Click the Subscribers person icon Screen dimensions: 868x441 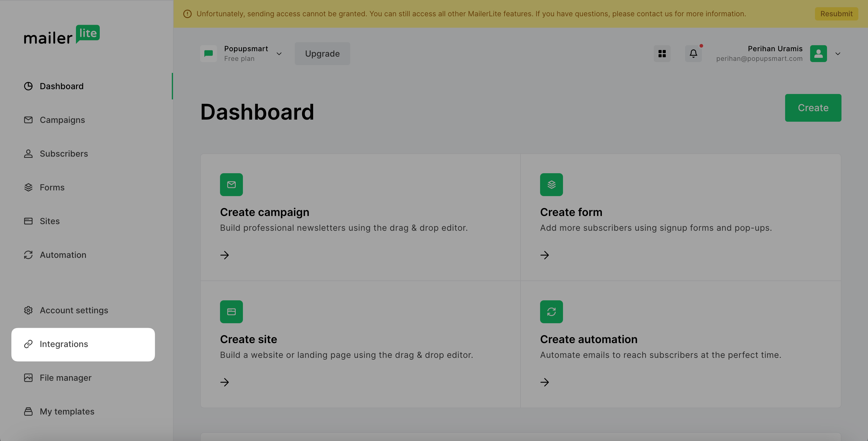(27, 154)
